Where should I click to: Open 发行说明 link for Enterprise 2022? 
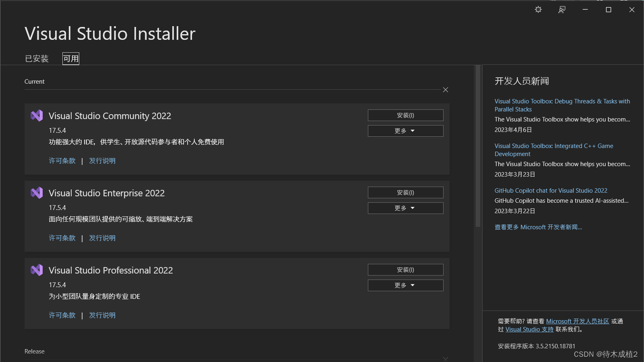click(102, 238)
